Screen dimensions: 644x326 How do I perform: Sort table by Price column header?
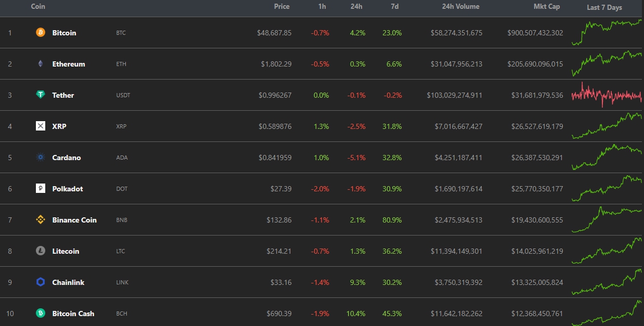(x=281, y=7)
